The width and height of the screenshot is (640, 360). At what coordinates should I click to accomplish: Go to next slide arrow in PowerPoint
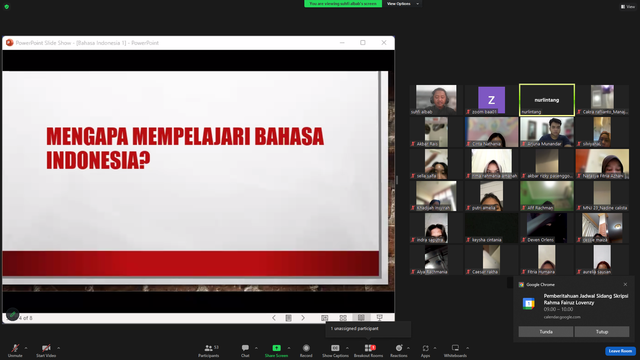303,318
